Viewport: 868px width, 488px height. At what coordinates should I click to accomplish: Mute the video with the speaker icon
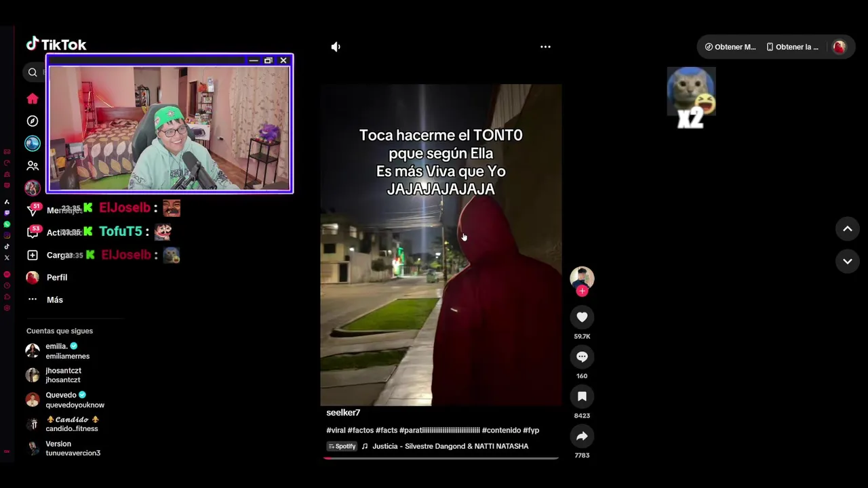click(x=336, y=47)
